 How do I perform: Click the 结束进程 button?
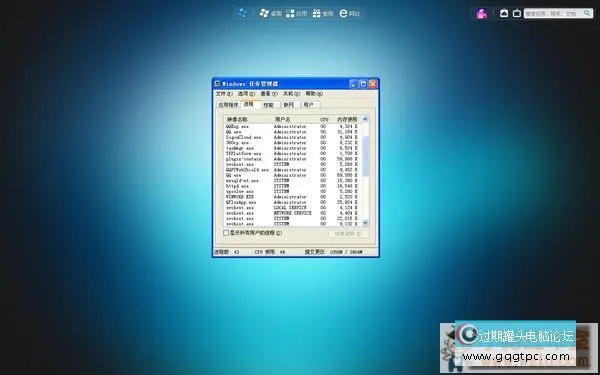(348, 233)
